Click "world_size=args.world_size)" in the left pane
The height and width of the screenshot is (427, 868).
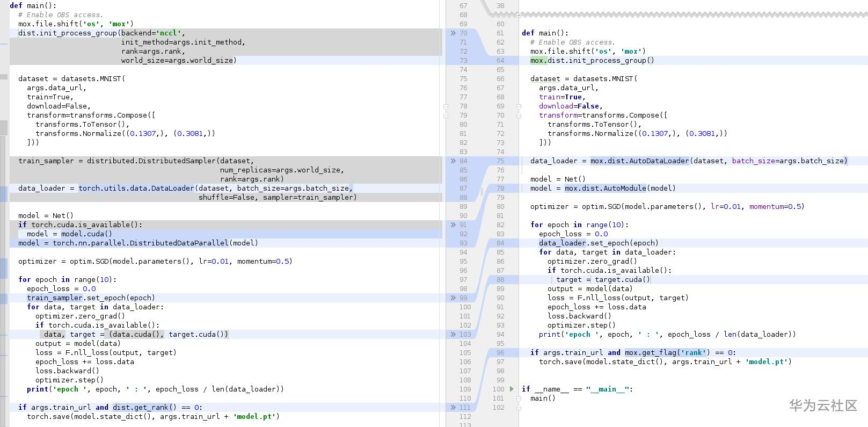tap(179, 61)
